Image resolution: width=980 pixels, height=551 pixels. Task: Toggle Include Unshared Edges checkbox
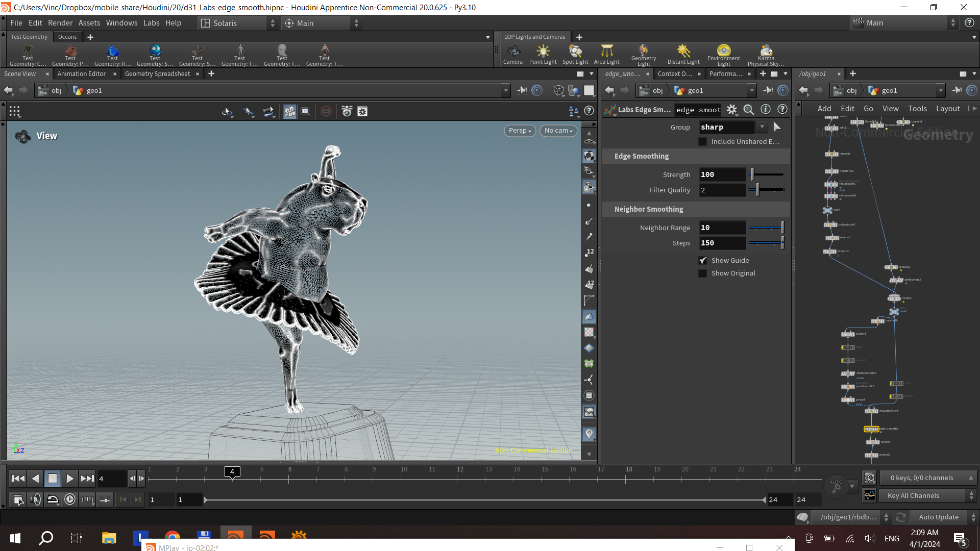(703, 142)
